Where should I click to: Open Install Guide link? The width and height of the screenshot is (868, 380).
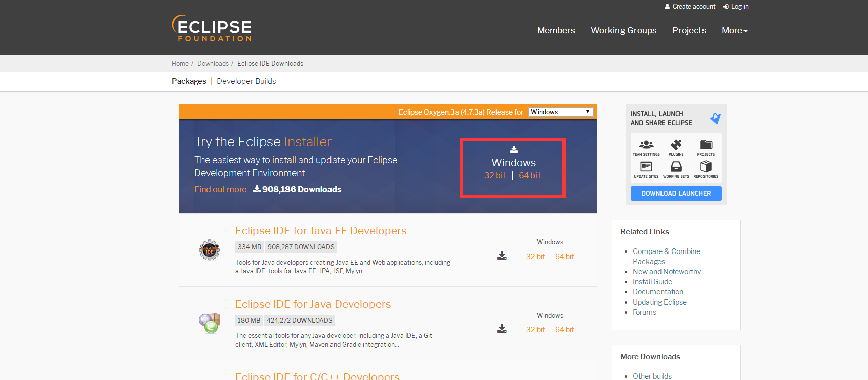(x=652, y=282)
